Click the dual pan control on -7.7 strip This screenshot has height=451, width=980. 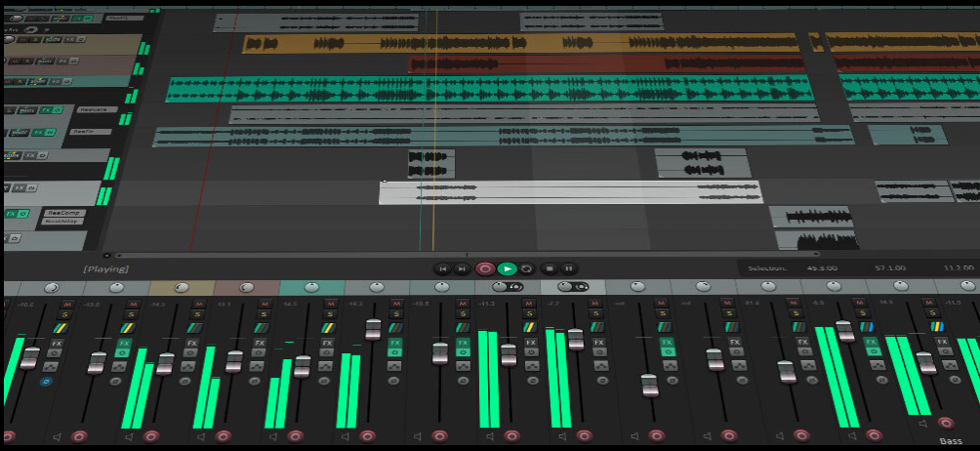573,287
